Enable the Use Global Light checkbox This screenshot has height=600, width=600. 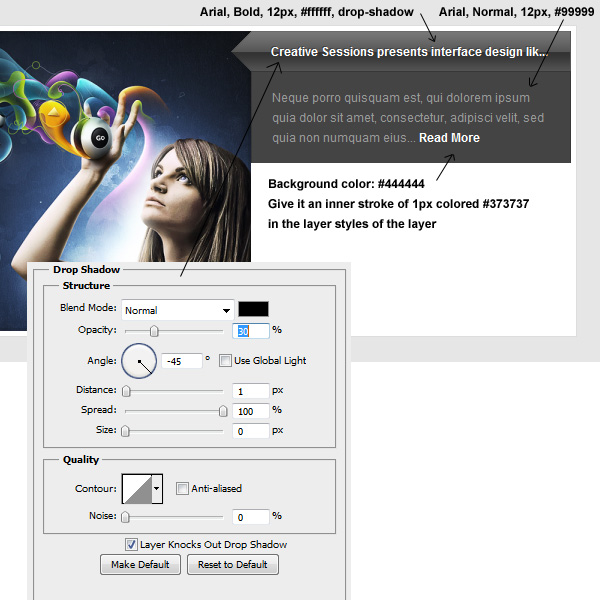coord(225,360)
